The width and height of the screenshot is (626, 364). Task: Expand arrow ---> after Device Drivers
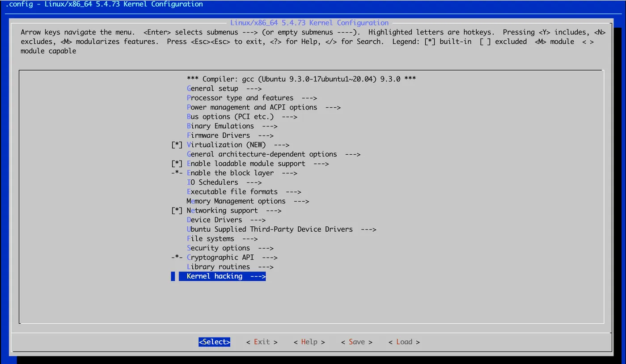tap(258, 220)
